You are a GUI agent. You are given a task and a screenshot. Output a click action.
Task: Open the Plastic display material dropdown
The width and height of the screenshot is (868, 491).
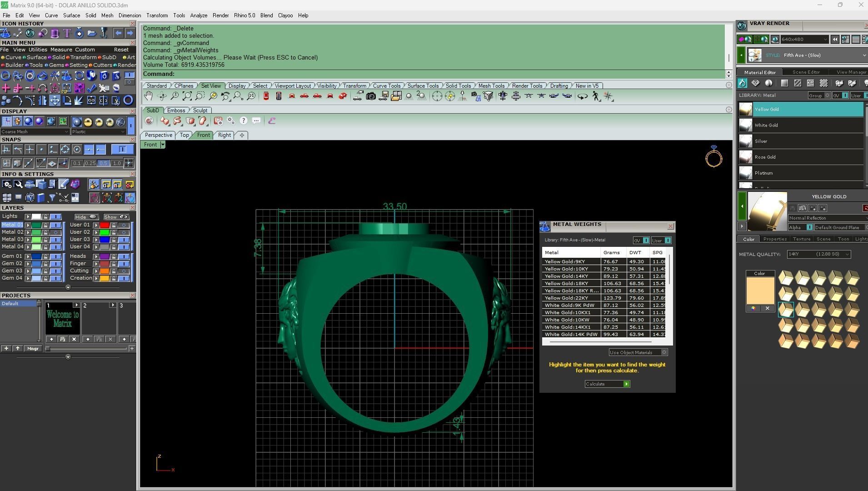tap(98, 132)
